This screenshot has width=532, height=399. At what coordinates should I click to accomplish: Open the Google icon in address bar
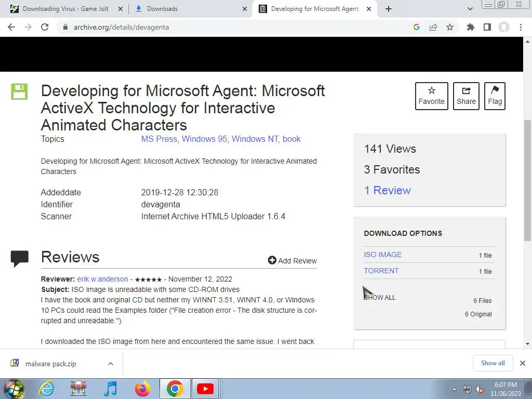[x=417, y=27]
